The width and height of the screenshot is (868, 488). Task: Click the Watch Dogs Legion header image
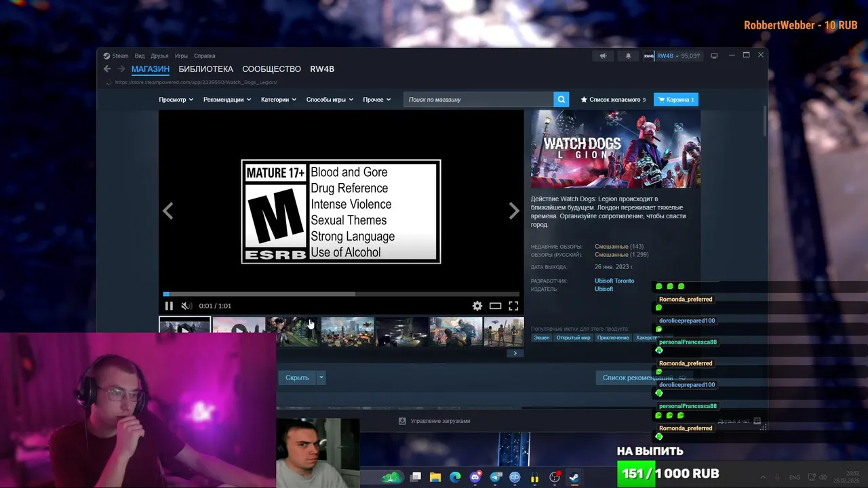click(x=616, y=149)
